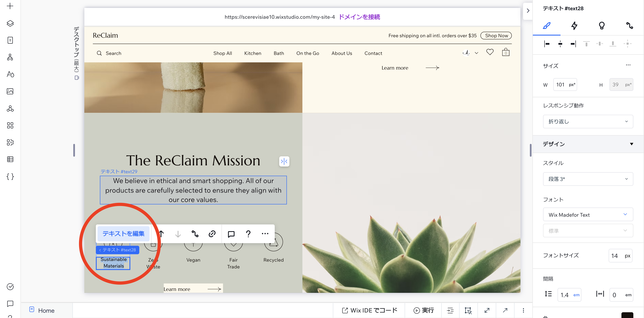Open the Pages panel icon
Viewport: 644px width, 318px height.
click(10, 40)
